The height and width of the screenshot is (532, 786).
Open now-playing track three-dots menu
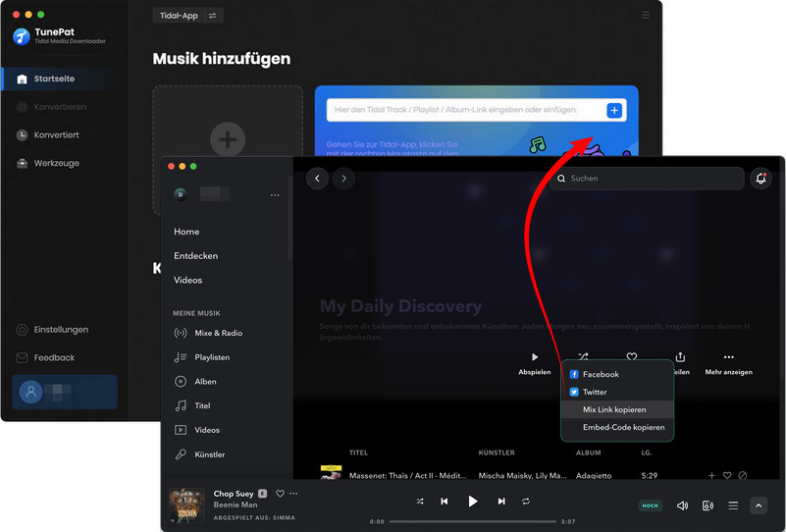293,494
